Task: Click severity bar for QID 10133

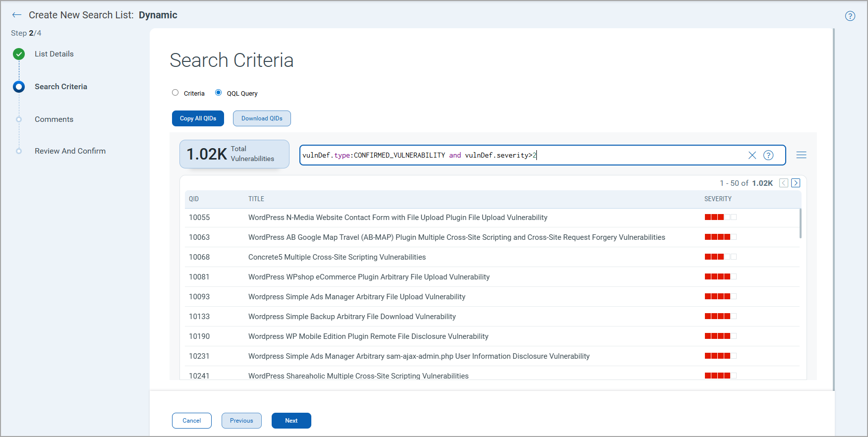Action: [721, 316]
